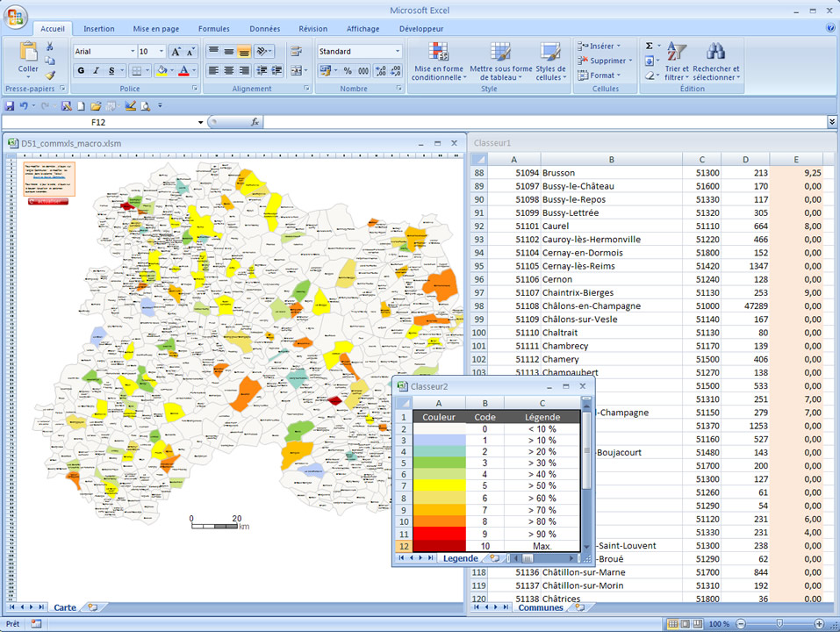
Task: Open the Format cells dropdown
Action: tap(599, 75)
